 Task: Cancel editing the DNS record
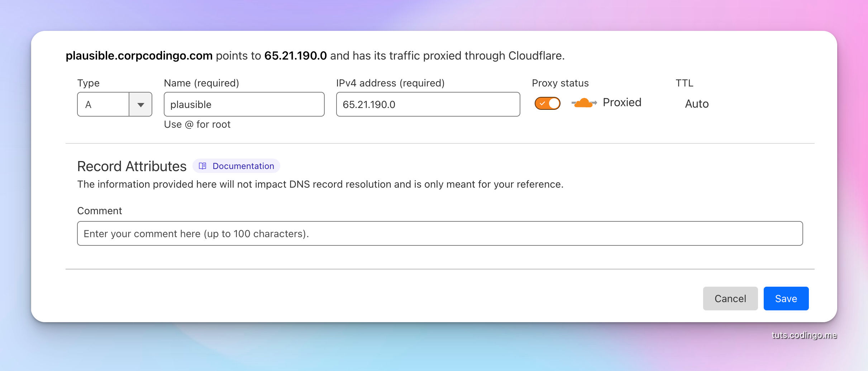[730, 299]
